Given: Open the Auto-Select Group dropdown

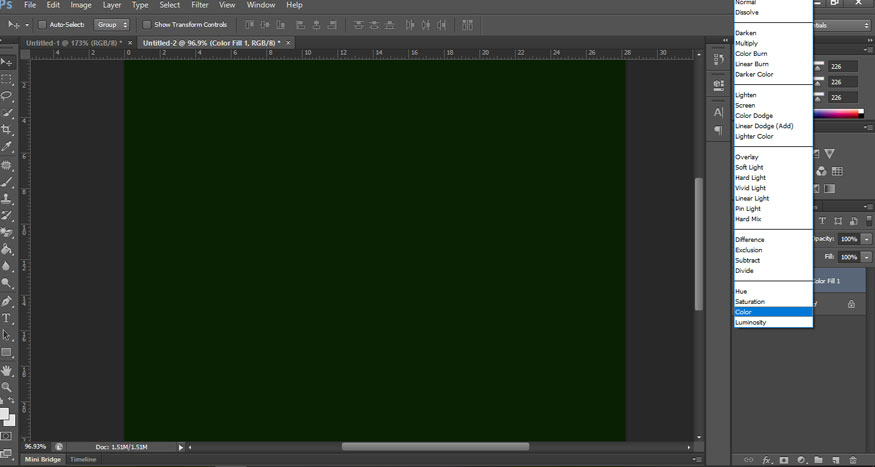Looking at the screenshot, I should point(111,24).
